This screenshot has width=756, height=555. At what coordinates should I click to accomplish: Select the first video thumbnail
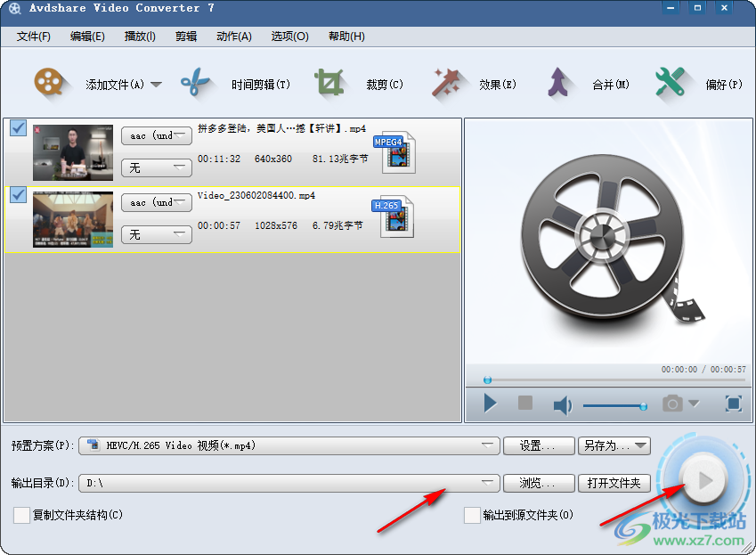pos(73,152)
